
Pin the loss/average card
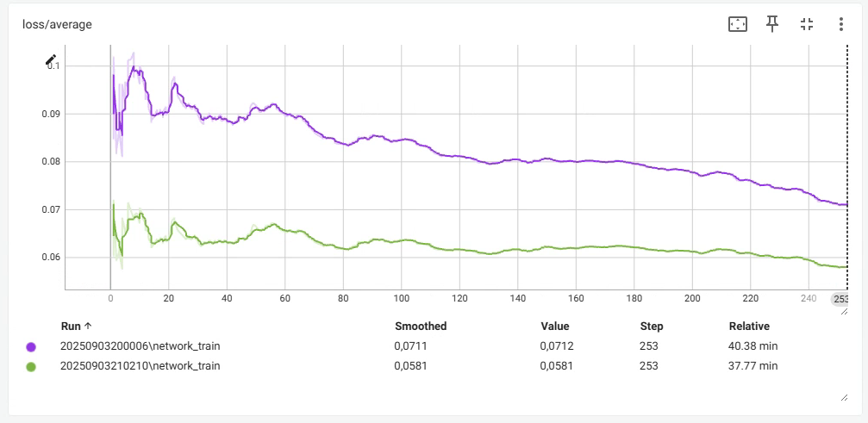[x=772, y=24]
